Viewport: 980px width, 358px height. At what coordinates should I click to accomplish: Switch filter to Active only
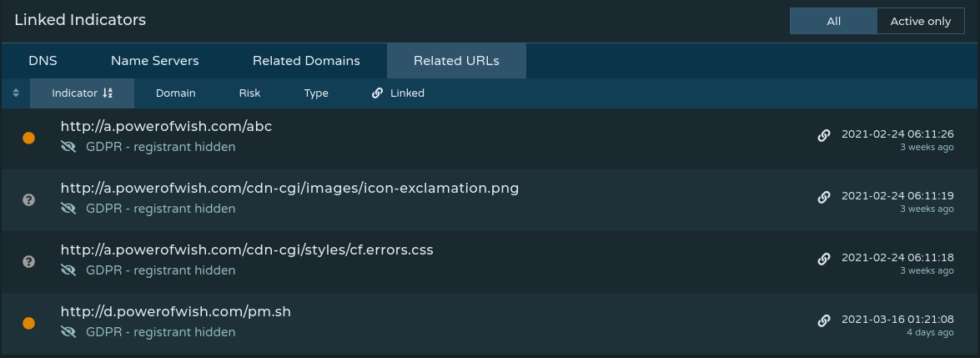[x=920, y=22]
